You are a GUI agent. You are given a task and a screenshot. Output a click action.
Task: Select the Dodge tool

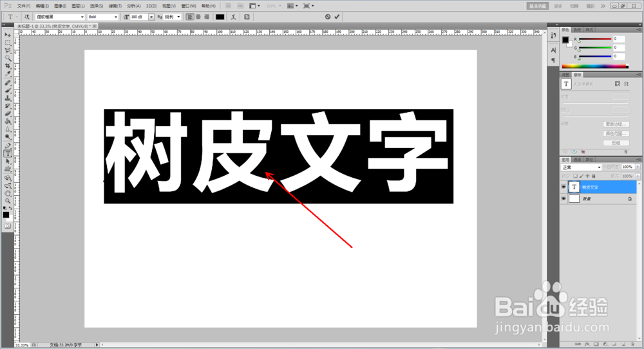pos(7,137)
